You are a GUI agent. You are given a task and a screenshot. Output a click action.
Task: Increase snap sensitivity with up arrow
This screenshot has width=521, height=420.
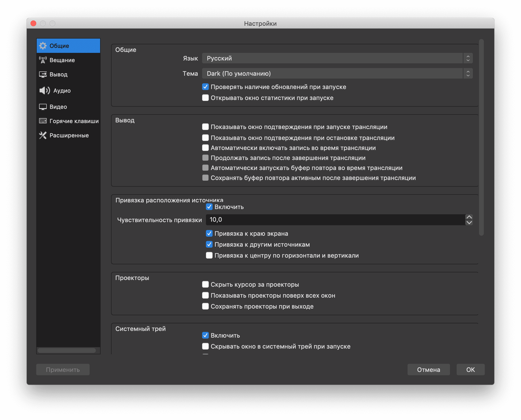click(469, 217)
